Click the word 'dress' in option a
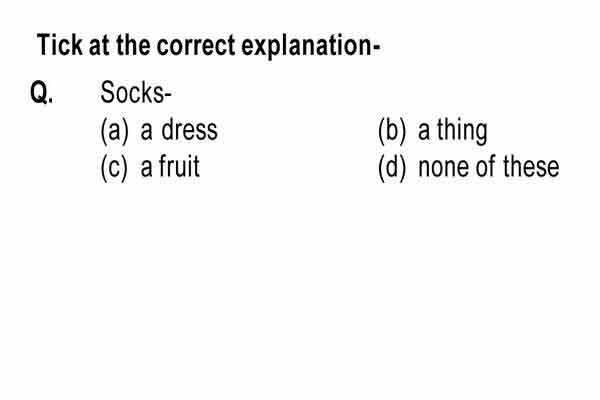Screen dimensions: 600x400 tap(189, 130)
